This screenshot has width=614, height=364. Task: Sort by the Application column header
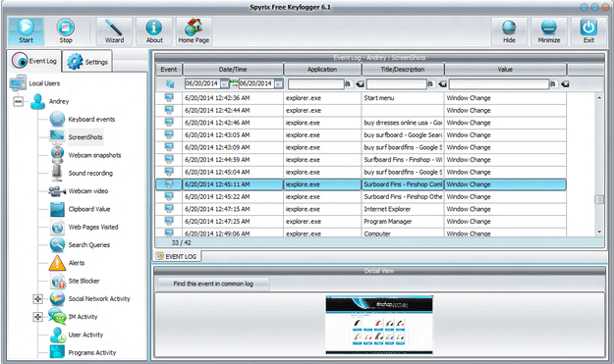pyautogui.click(x=322, y=70)
